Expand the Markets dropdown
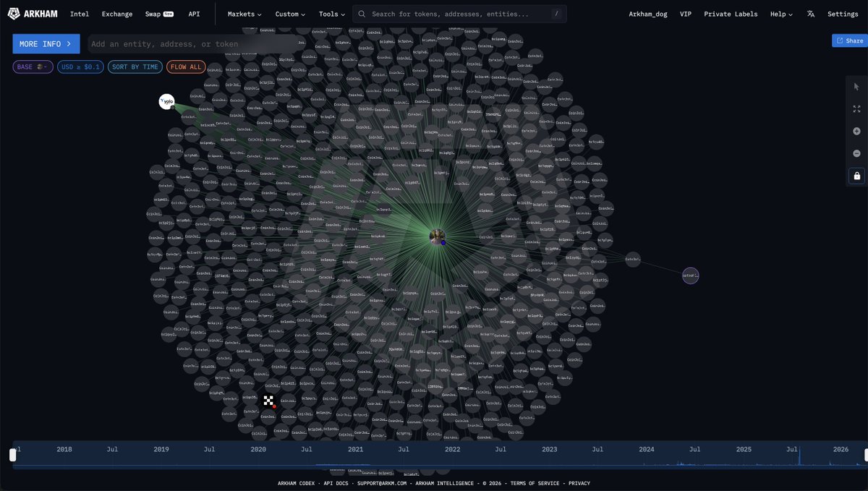The width and height of the screenshot is (868, 491). click(x=244, y=14)
